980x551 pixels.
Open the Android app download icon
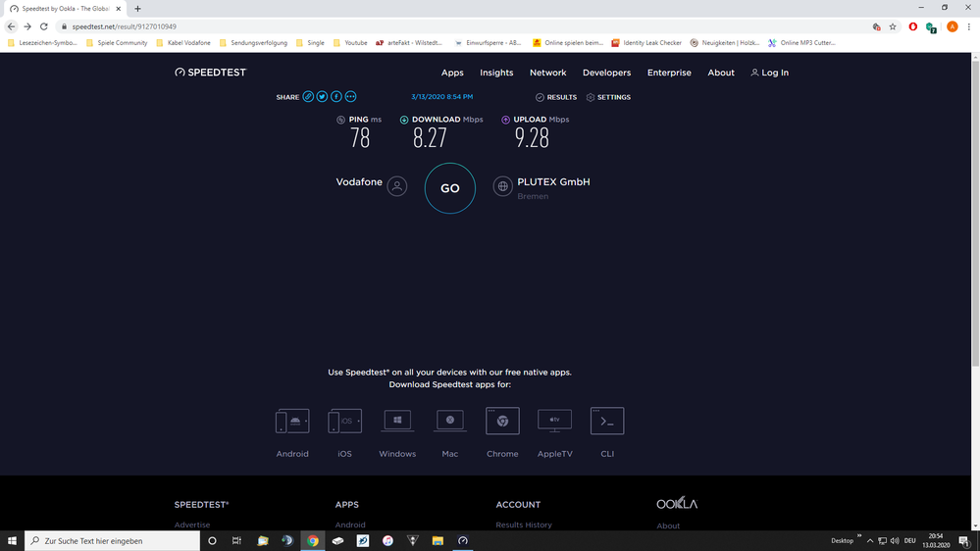click(x=292, y=421)
